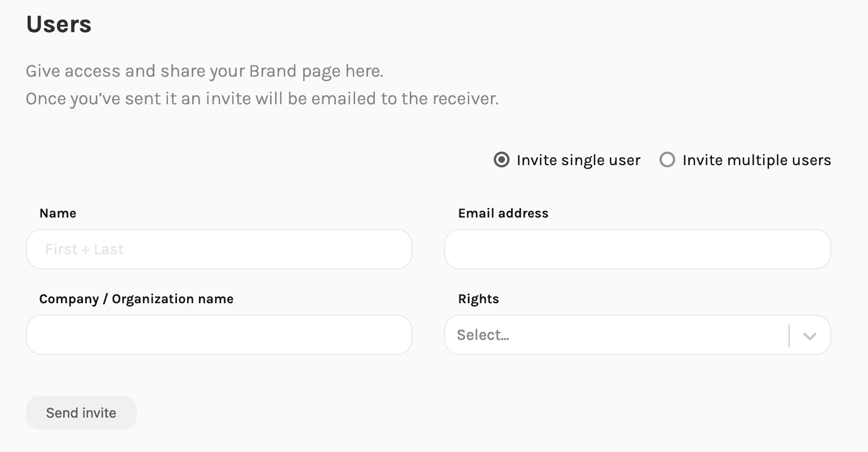
Task: Expand Rights using the chevron arrow
Action: (809, 336)
